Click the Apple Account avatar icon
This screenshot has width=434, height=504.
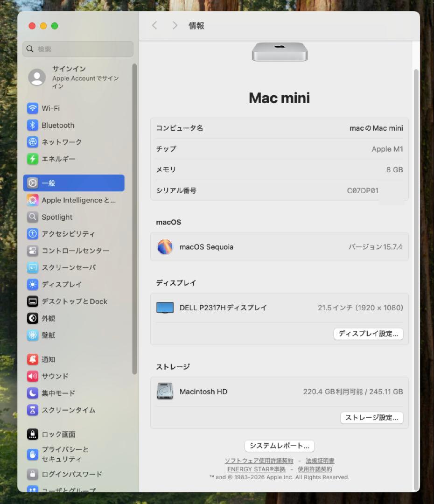coord(37,77)
